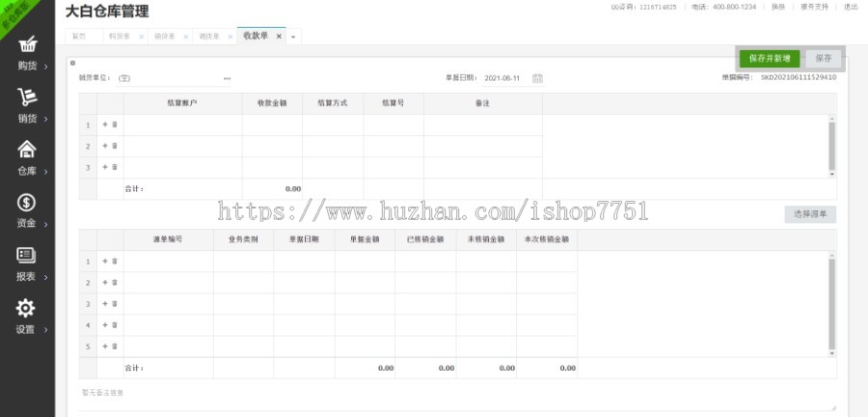Screen dimensions: 868x417
Task: Expand the 资金 submenu arrow
Action: click(x=45, y=224)
